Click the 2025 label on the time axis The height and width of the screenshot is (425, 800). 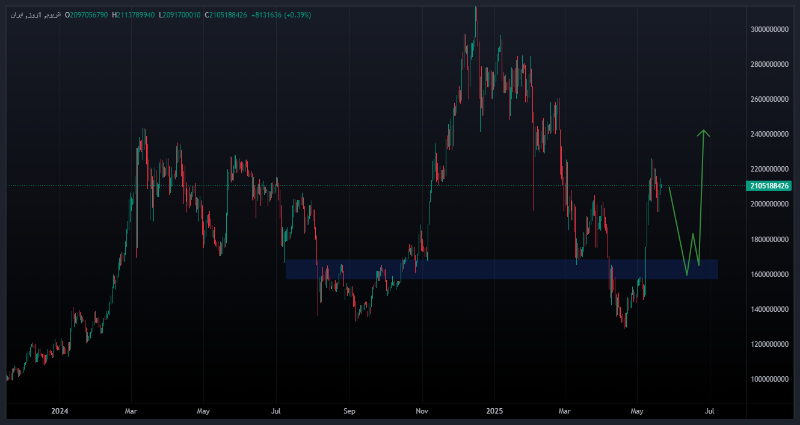pyautogui.click(x=494, y=411)
